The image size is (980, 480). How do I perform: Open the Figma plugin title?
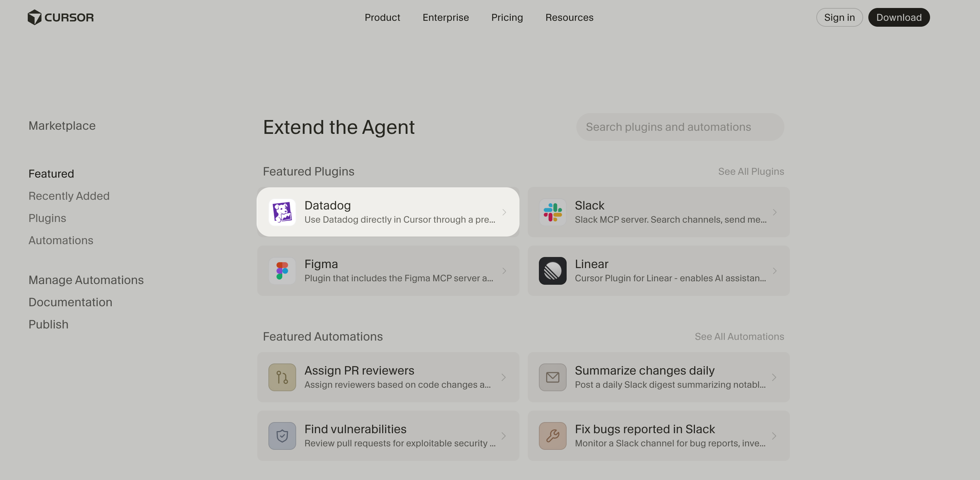[x=321, y=264]
